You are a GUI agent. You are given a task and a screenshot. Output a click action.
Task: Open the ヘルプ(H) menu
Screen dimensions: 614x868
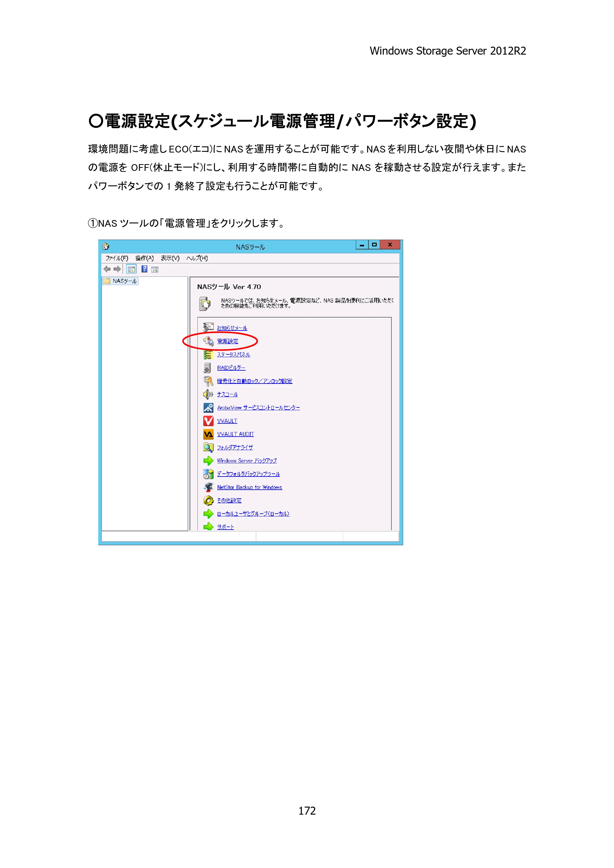coord(197,258)
